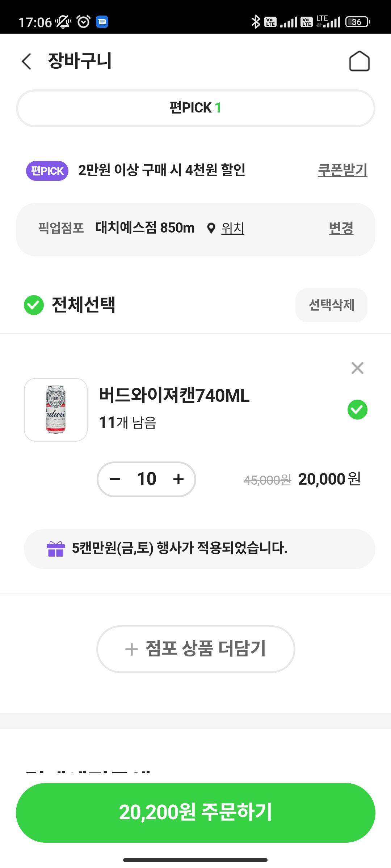391x868 pixels.
Task: Uncheck the Budweiser item checkbox
Action: [x=357, y=409]
